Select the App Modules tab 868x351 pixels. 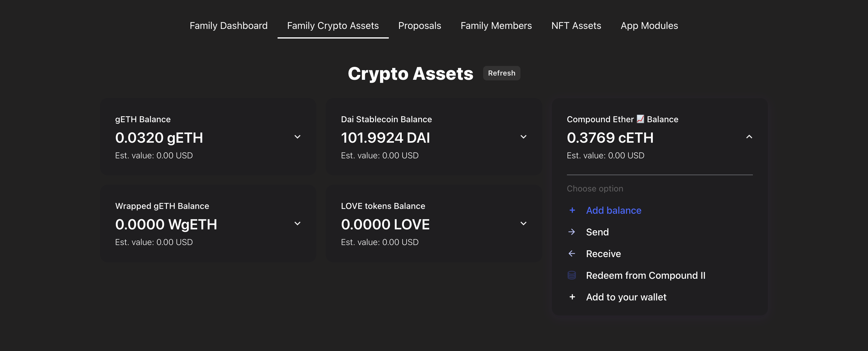point(649,26)
